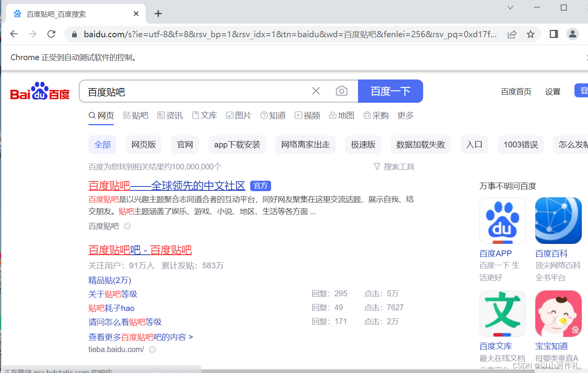Image resolution: width=588 pixels, height=373 pixels.
Task: Expand the dropdown next to 百度贴吧 source
Action: click(x=127, y=226)
